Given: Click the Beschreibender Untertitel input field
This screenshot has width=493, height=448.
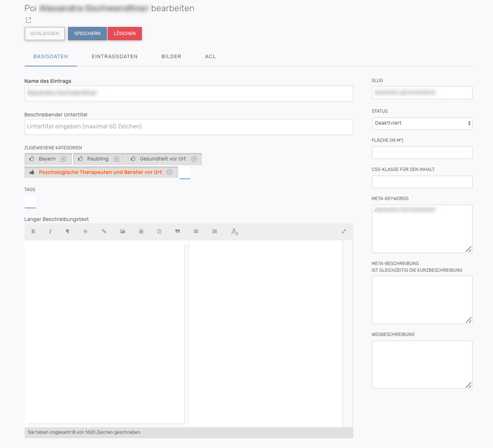Looking at the screenshot, I should click(189, 127).
